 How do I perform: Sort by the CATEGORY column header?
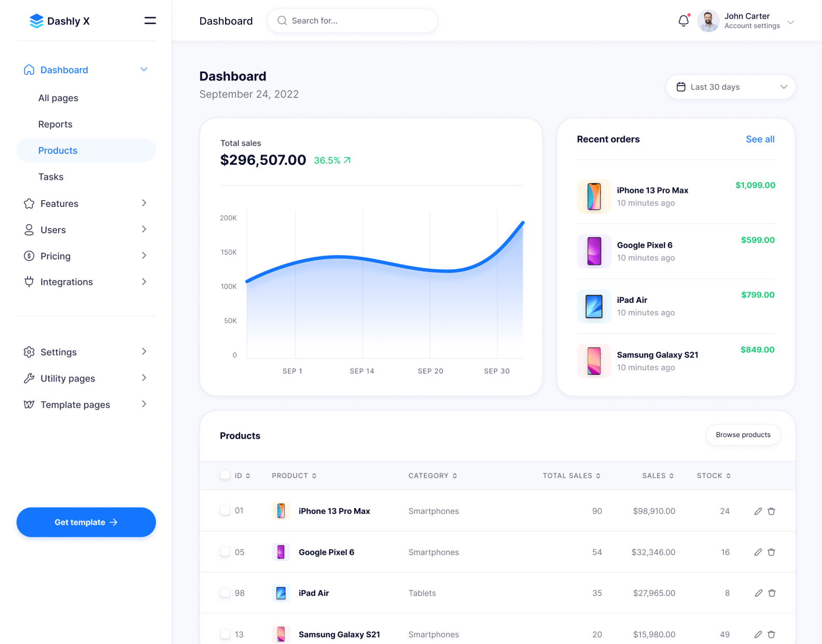[433, 476]
